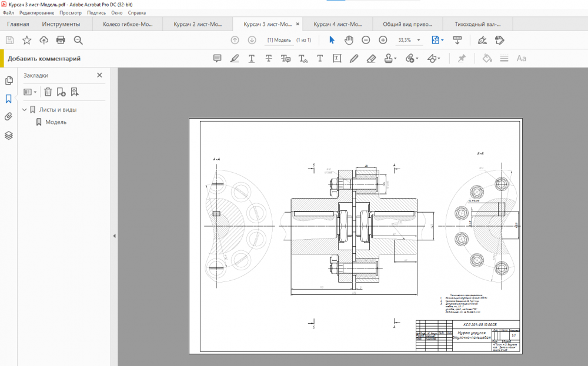The width and height of the screenshot is (588, 366).
Task: Open the stamp tool dropdown
Action: pos(396,59)
